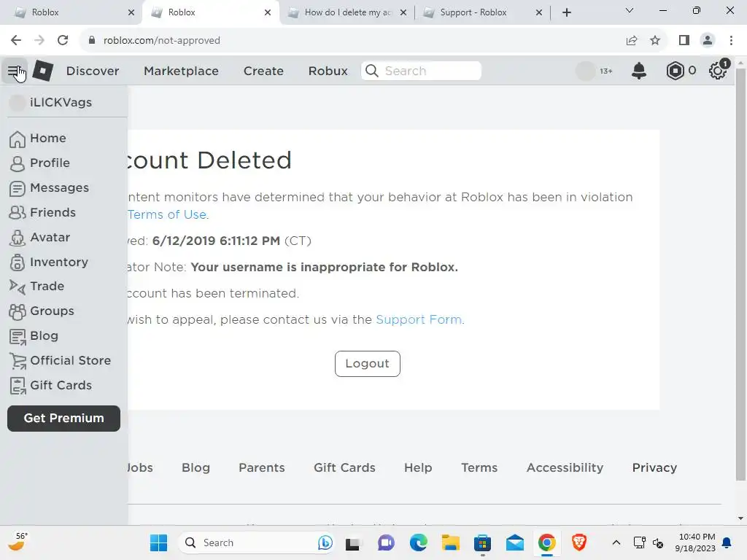Click the Roblox logo icon
The height and width of the screenshot is (560, 747).
pyautogui.click(x=43, y=71)
